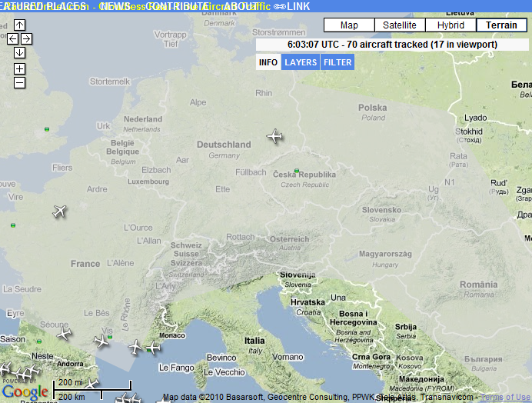Click the Magyarország map label

pyautogui.click(x=385, y=254)
